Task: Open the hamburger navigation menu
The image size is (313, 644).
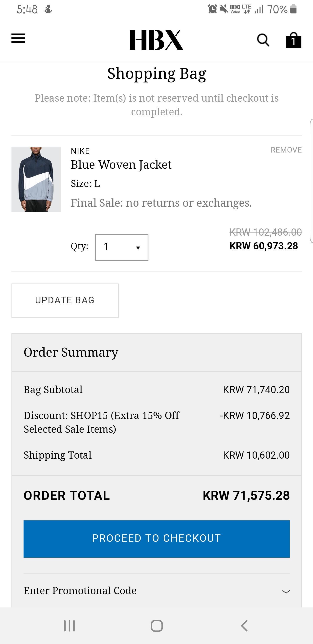Action: click(18, 38)
